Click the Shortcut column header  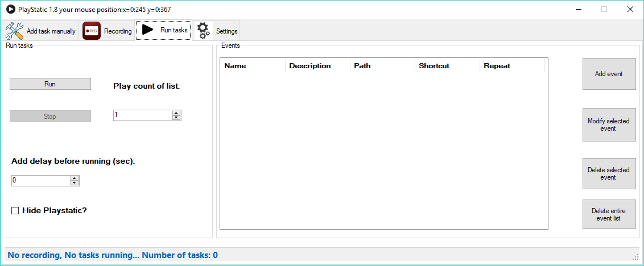pos(448,66)
